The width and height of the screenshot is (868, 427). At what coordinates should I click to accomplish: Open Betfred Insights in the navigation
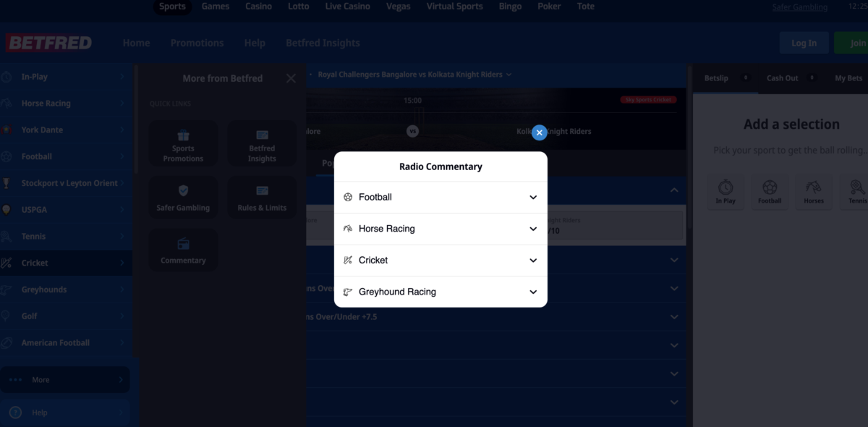[323, 43]
